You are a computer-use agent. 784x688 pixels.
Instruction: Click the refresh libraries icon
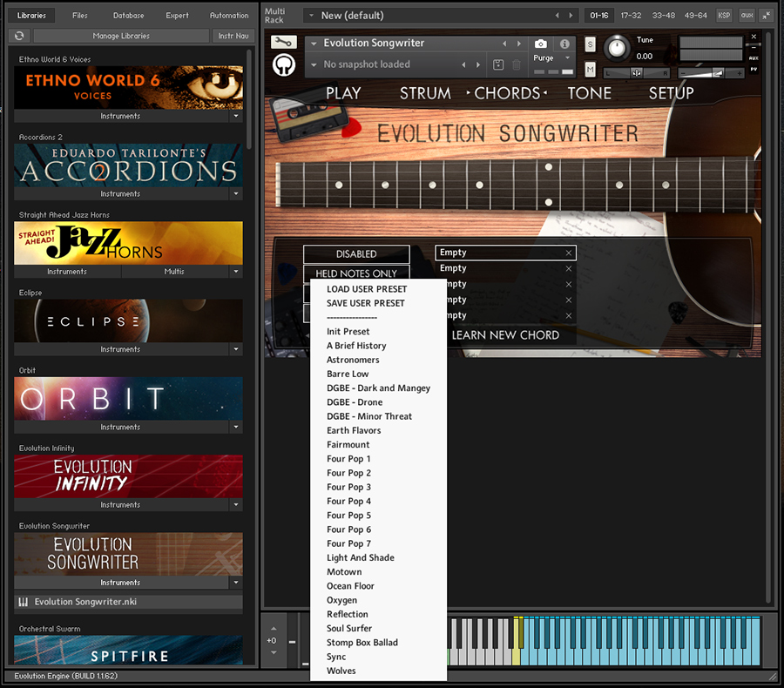click(x=19, y=36)
